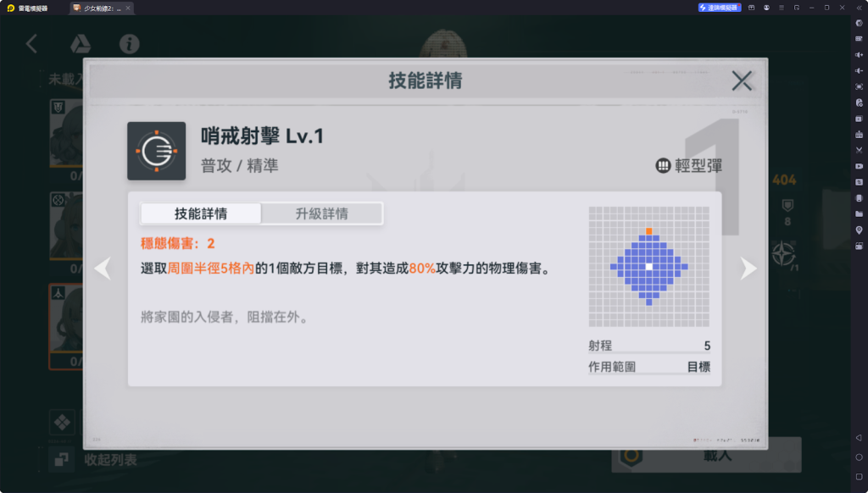Click the 哨戒射擊 skill icon

pos(157,151)
